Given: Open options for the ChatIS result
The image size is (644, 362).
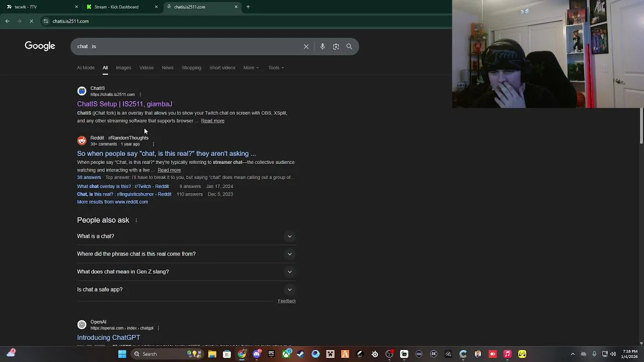Looking at the screenshot, I should [140, 95].
